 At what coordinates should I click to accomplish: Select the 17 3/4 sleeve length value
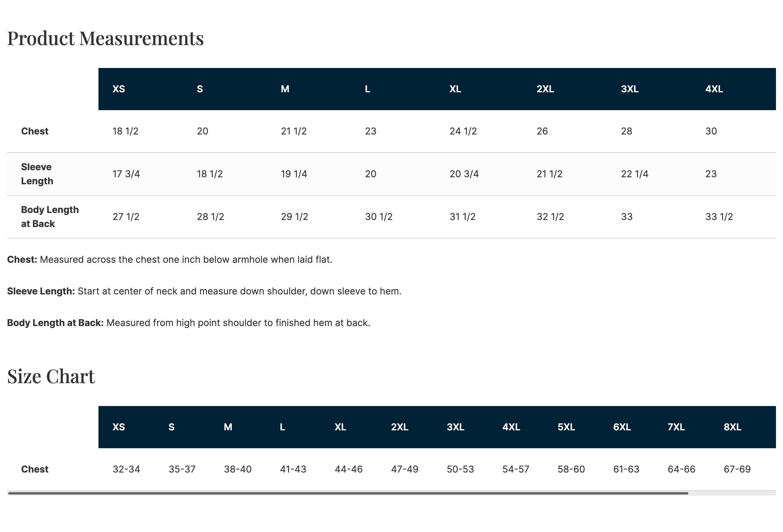(126, 174)
